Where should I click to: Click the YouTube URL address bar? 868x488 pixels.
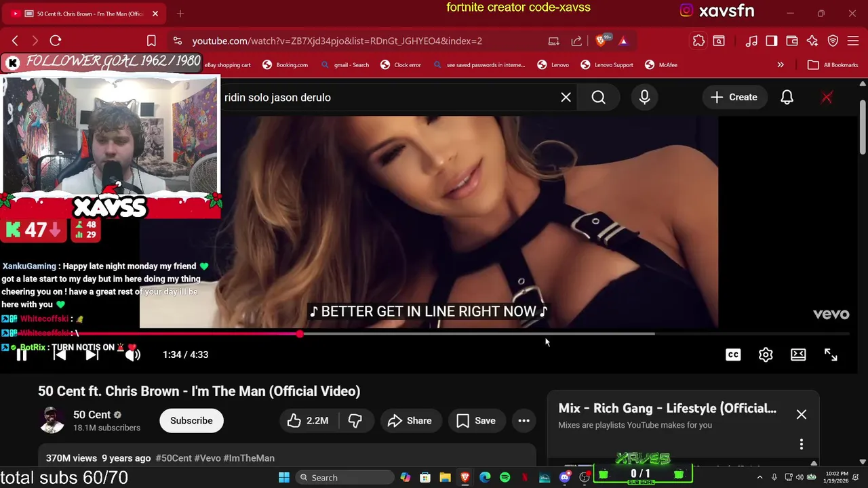[x=337, y=41]
